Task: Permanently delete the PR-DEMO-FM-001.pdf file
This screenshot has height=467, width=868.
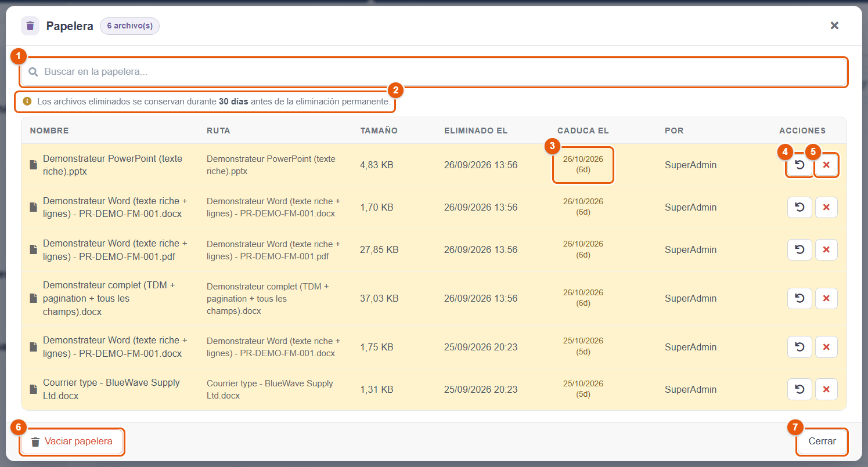Action: point(826,250)
